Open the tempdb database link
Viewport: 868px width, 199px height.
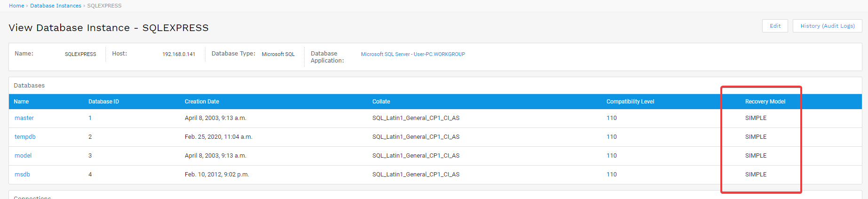25,137
